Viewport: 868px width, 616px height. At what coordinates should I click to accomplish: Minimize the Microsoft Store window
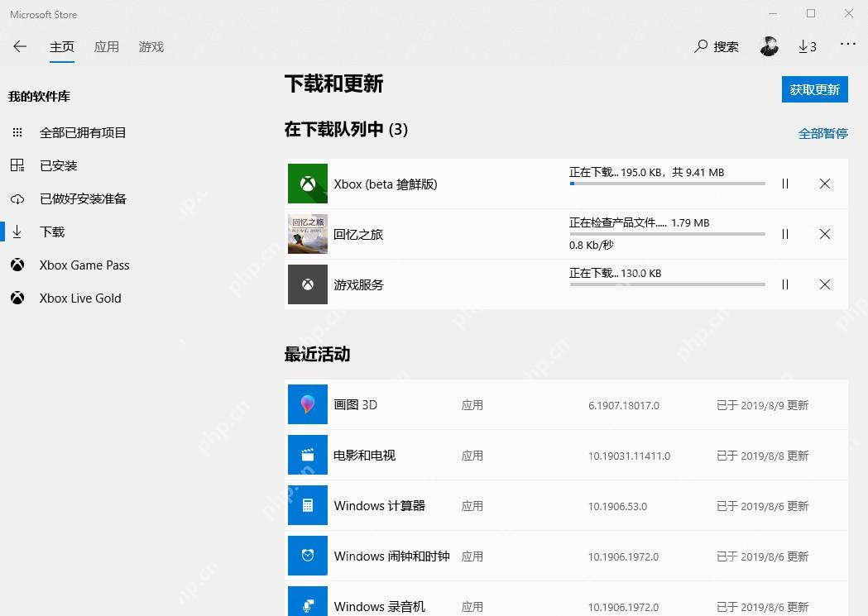(774, 13)
